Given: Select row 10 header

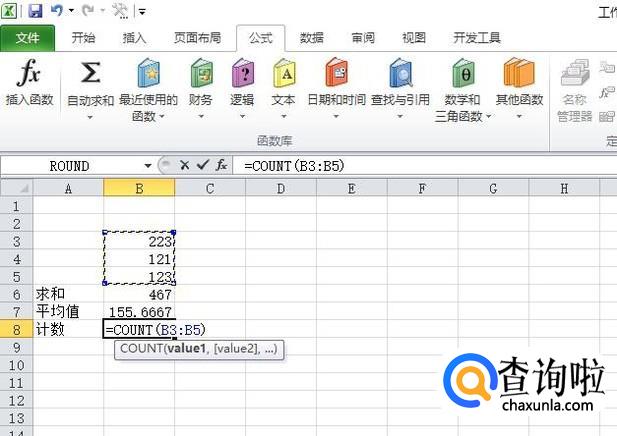Looking at the screenshot, I should pos(17,365).
